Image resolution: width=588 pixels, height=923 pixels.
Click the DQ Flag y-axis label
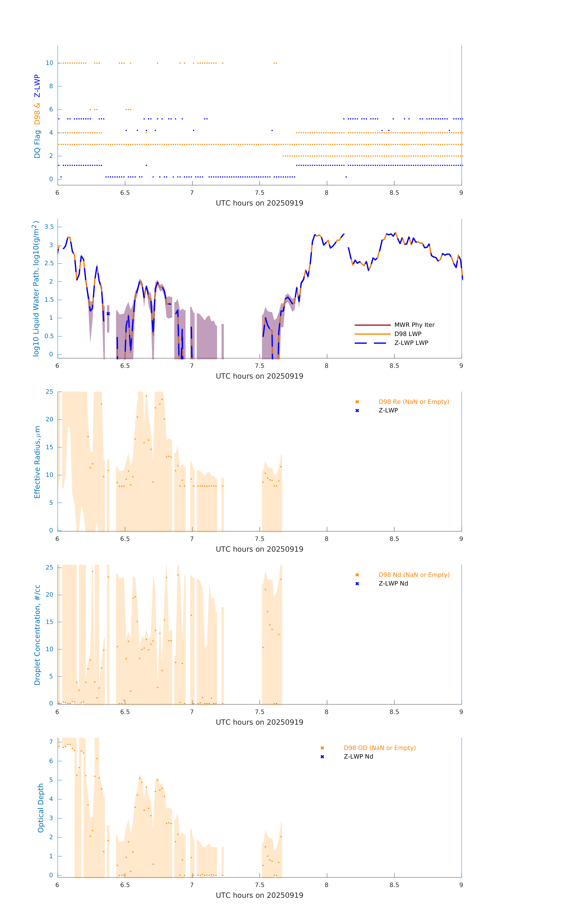click(37, 144)
